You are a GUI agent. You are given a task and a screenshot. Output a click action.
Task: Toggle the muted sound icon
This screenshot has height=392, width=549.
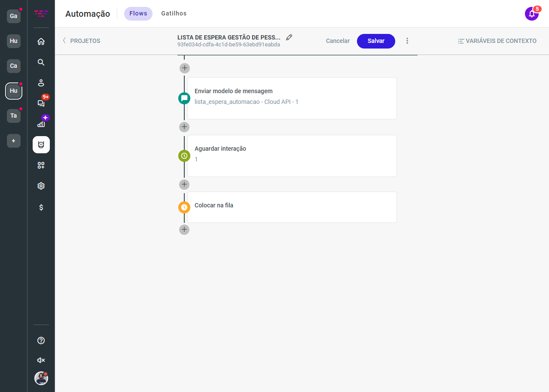[x=41, y=360]
